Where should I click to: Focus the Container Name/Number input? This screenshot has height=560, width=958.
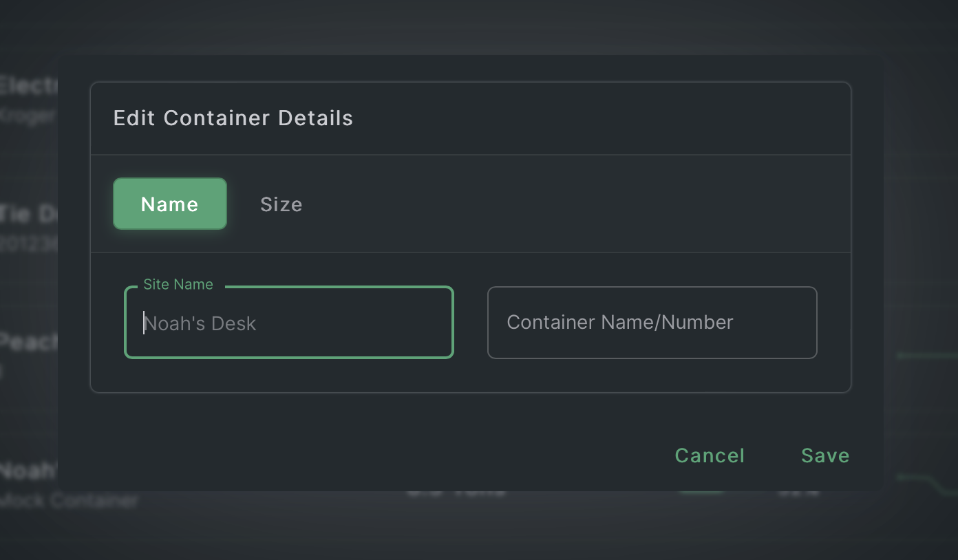[x=651, y=323]
